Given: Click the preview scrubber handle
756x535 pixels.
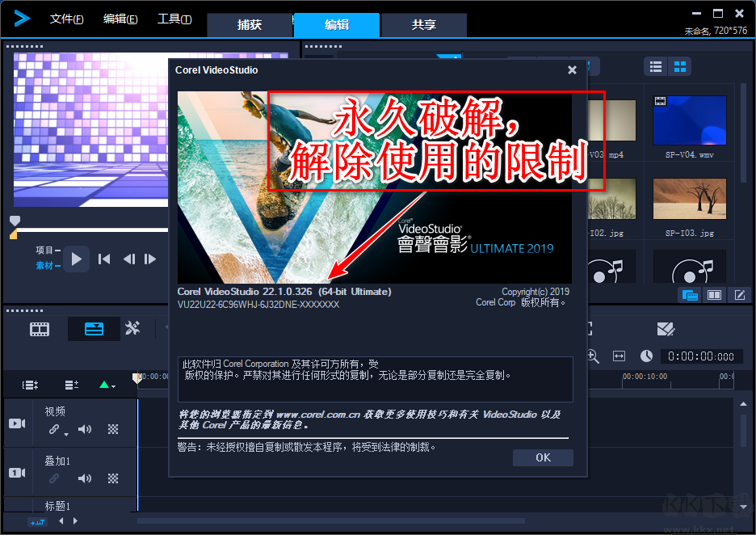Looking at the screenshot, I should [x=15, y=221].
